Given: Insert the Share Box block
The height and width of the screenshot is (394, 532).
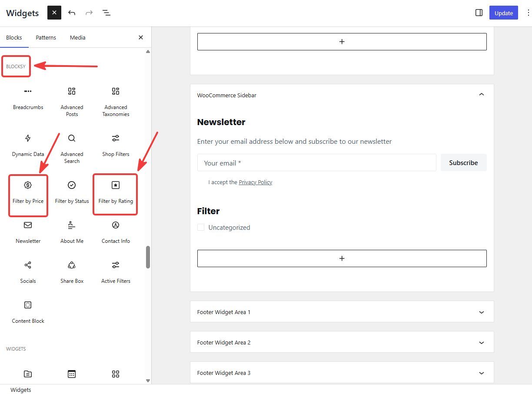Looking at the screenshot, I should [72, 273].
